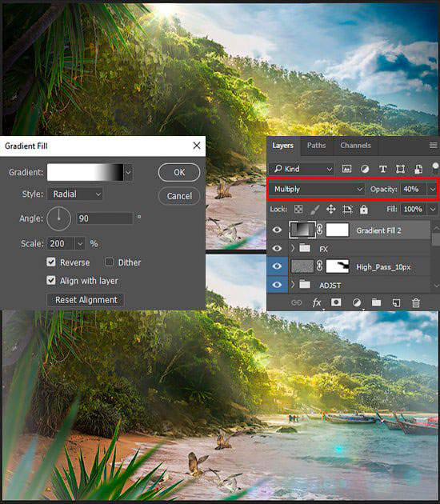Confirm Gradient Fill with OK
The height and width of the screenshot is (504, 440).
179,172
